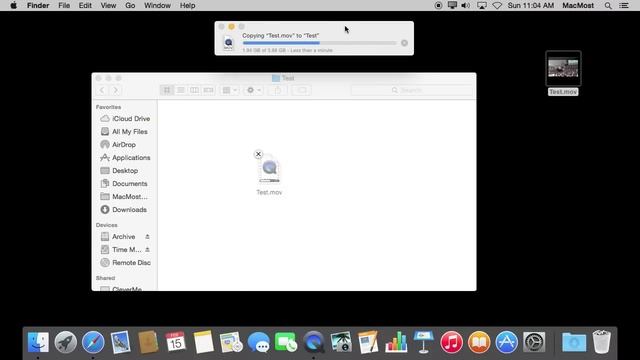Click the Finder Search field

[x=411, y=90]
